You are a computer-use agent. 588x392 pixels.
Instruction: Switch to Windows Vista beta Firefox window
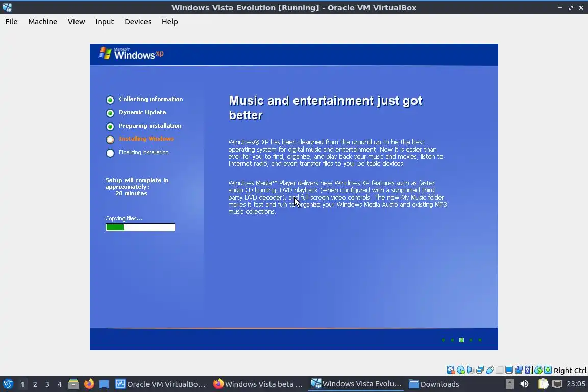click(x=258, y=384)
